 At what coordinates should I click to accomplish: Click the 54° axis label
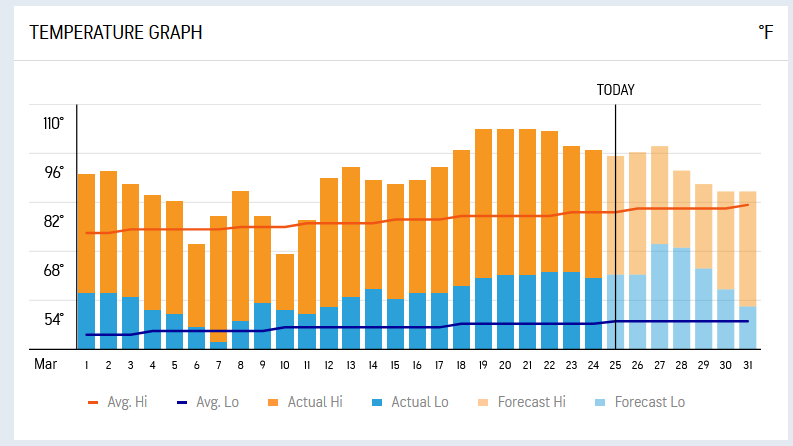click(x=54, y=320)
